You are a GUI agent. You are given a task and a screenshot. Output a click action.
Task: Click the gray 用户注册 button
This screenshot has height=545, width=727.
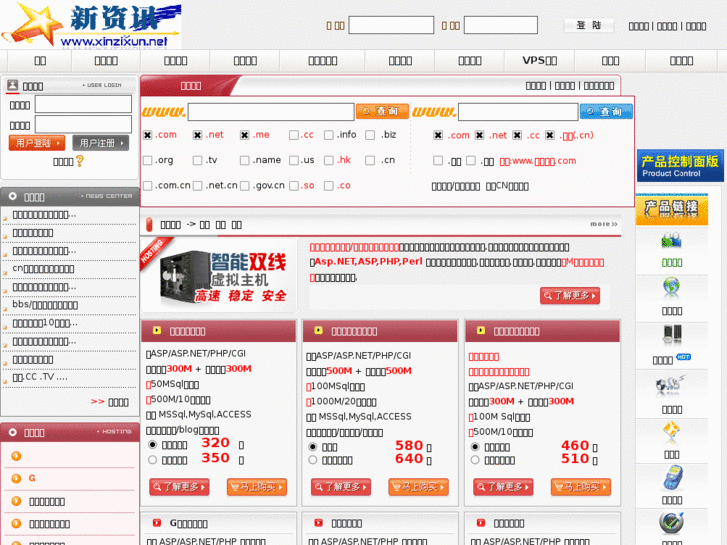tap(101, 143)
